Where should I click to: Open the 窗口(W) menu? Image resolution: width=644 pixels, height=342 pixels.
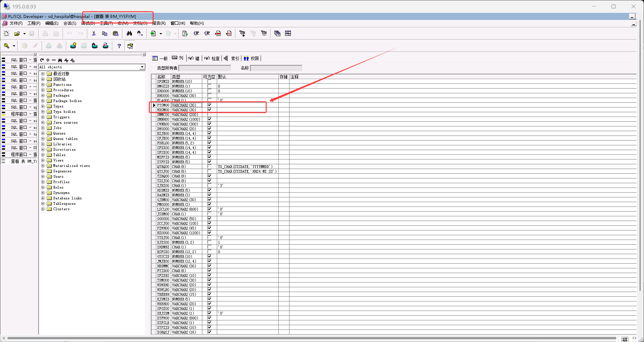point(178,23)
